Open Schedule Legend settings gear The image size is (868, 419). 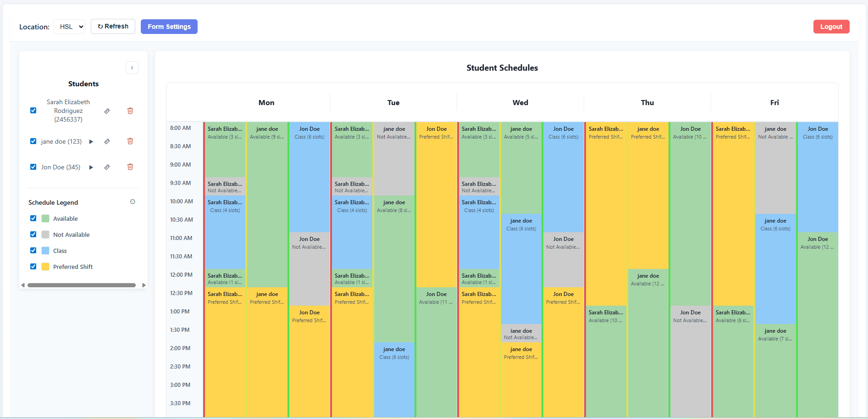coord(133,202)
